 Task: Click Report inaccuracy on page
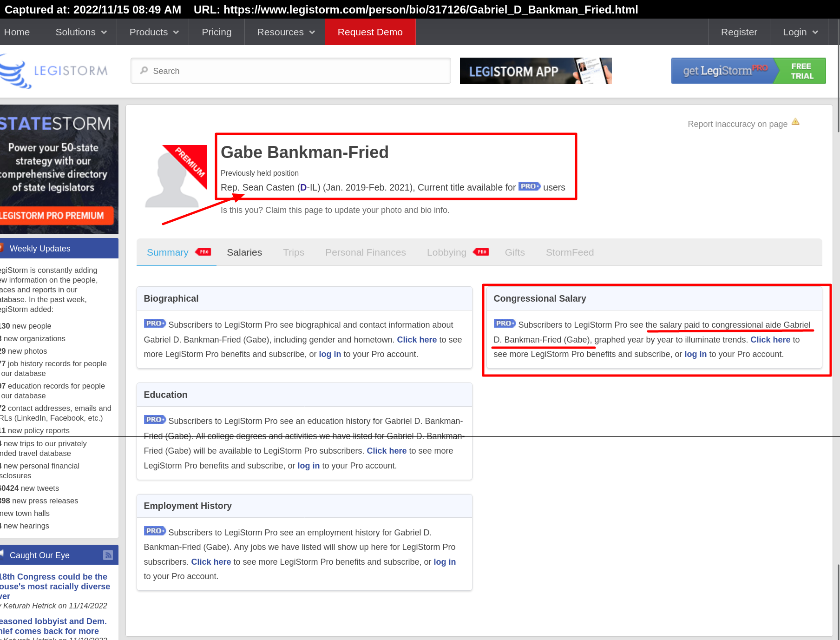point(737,124)
